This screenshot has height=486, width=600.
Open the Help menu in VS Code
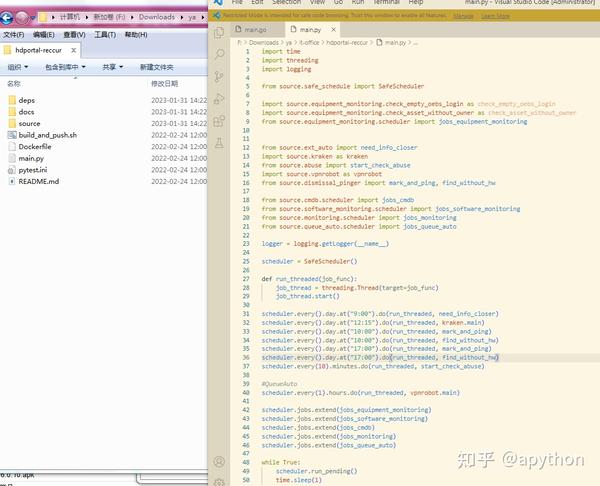click(416, 2)
